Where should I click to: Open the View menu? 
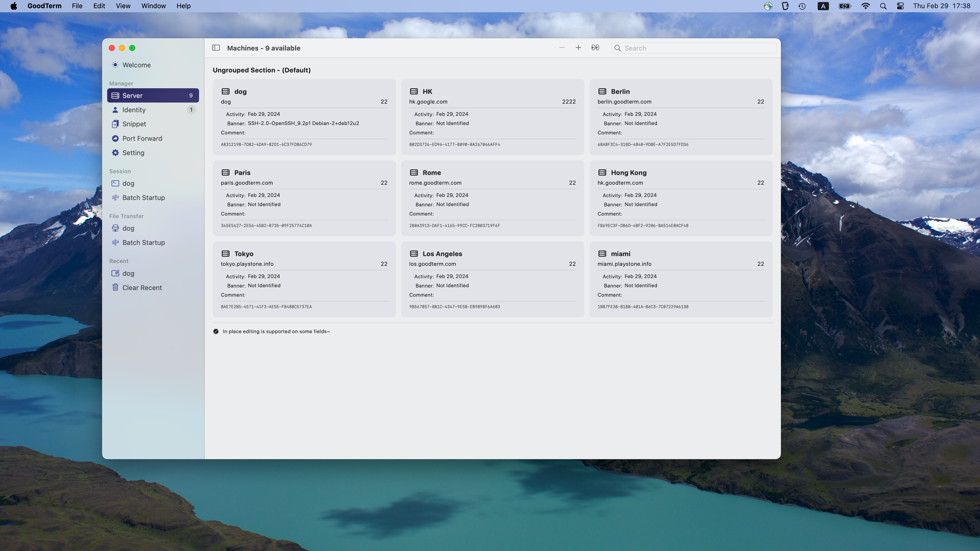click(x=122, y=6)
